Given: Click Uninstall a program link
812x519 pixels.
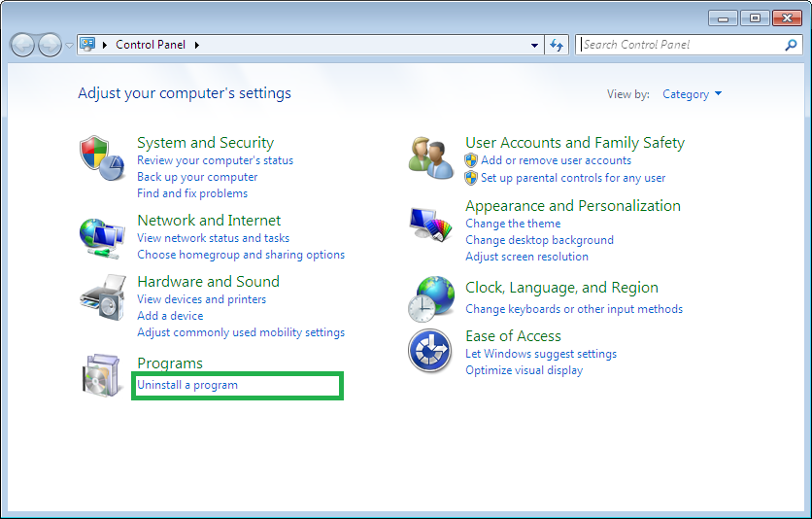Looking at the screenshot, I should (x=187, y=385).
